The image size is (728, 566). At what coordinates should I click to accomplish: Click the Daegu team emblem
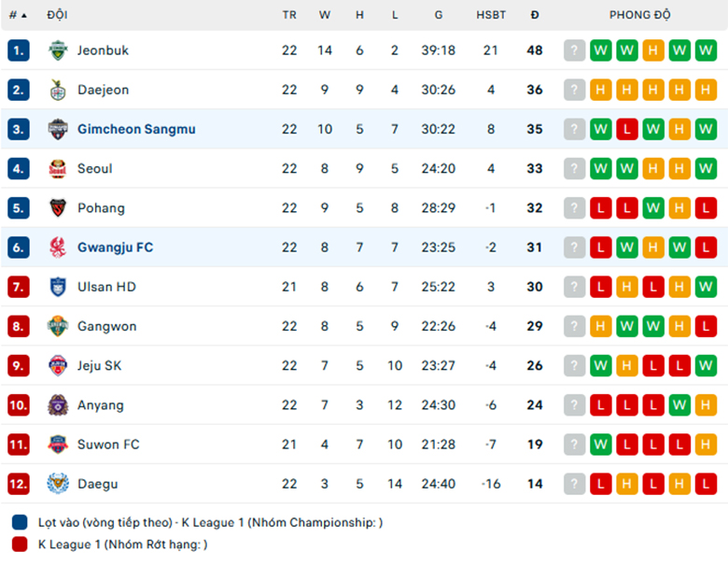pyautogui.click(x=58, y=484)
